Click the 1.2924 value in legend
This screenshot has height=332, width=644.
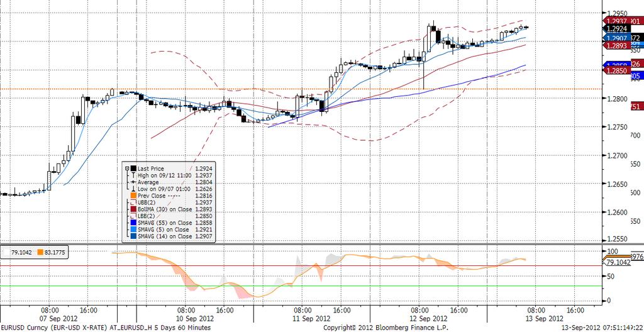coord(204,169)
